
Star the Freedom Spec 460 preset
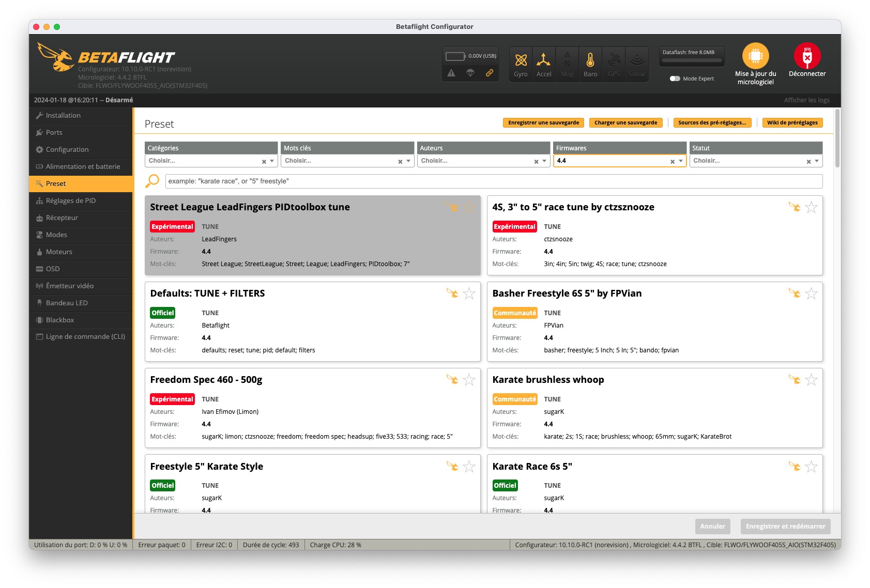469,380
